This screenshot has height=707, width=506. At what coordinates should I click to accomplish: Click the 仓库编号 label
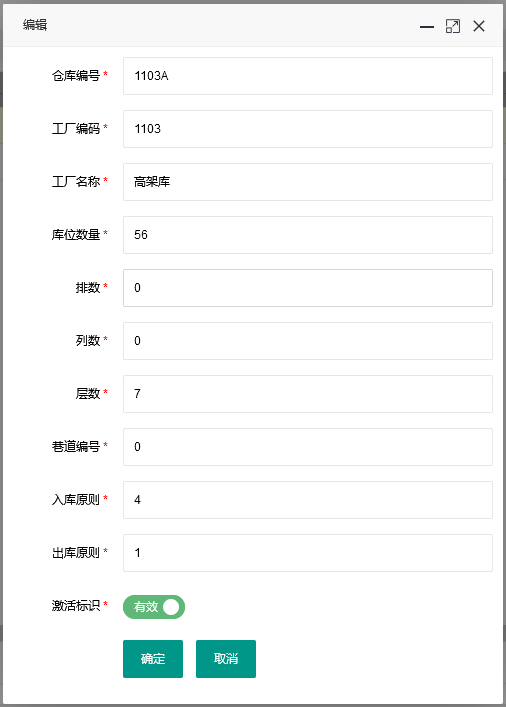[x=76, y=75]
